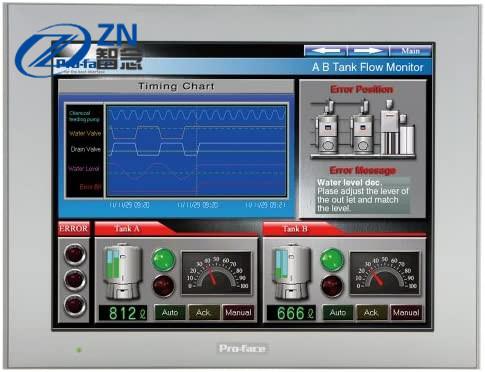
Task: Toggle Tank A dark red indicator lamp
Action: [164, 286]
